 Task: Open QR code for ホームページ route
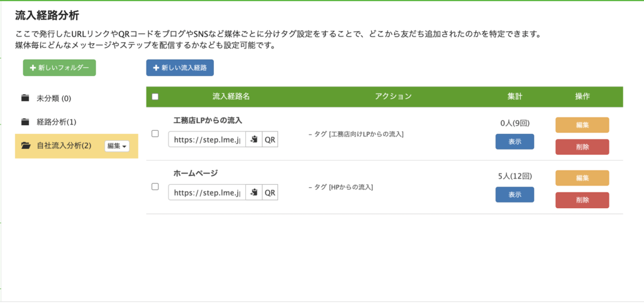click(270, 192)
